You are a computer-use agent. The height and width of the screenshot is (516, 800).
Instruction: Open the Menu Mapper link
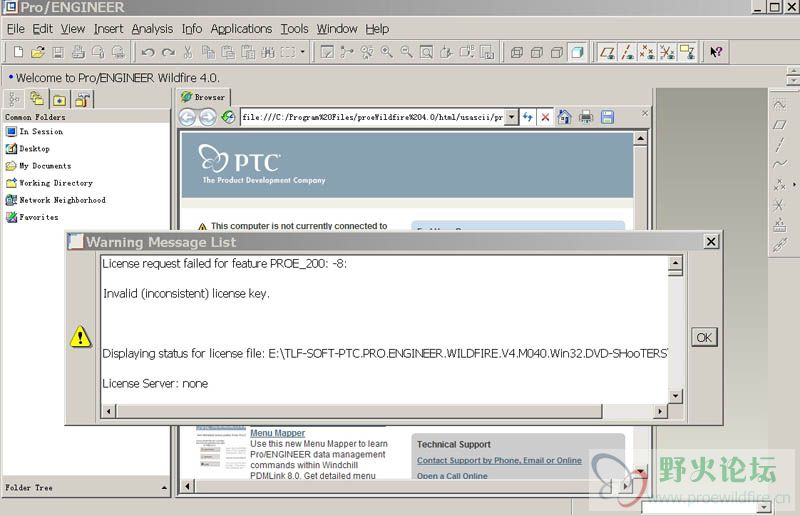(x=278, y=433)
